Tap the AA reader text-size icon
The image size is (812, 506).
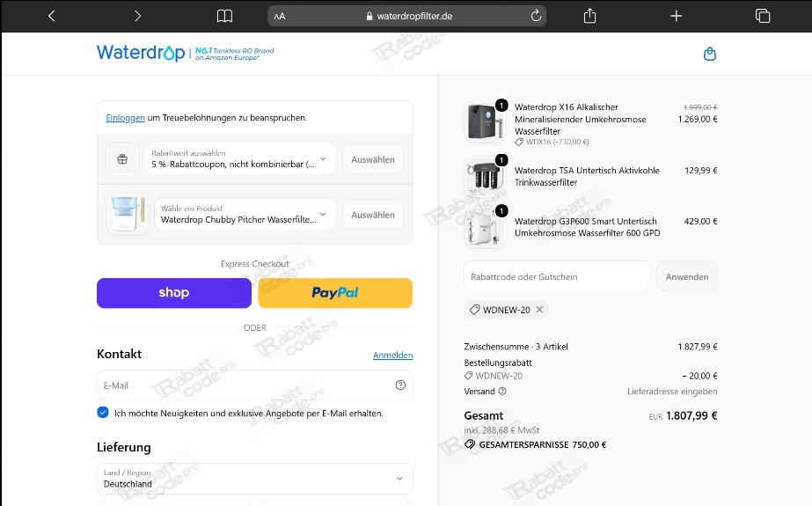[x=280, y=16]
